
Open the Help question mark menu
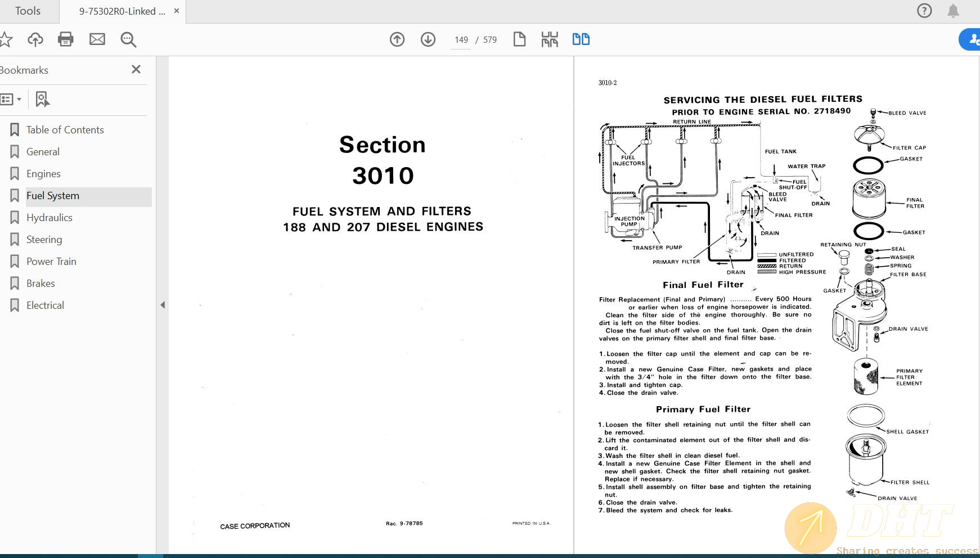click(924, 10)
